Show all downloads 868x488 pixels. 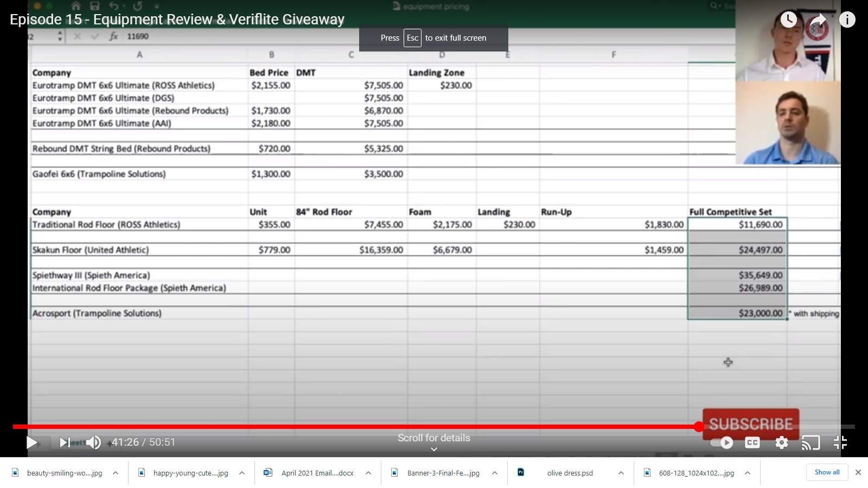coord(827,472)
